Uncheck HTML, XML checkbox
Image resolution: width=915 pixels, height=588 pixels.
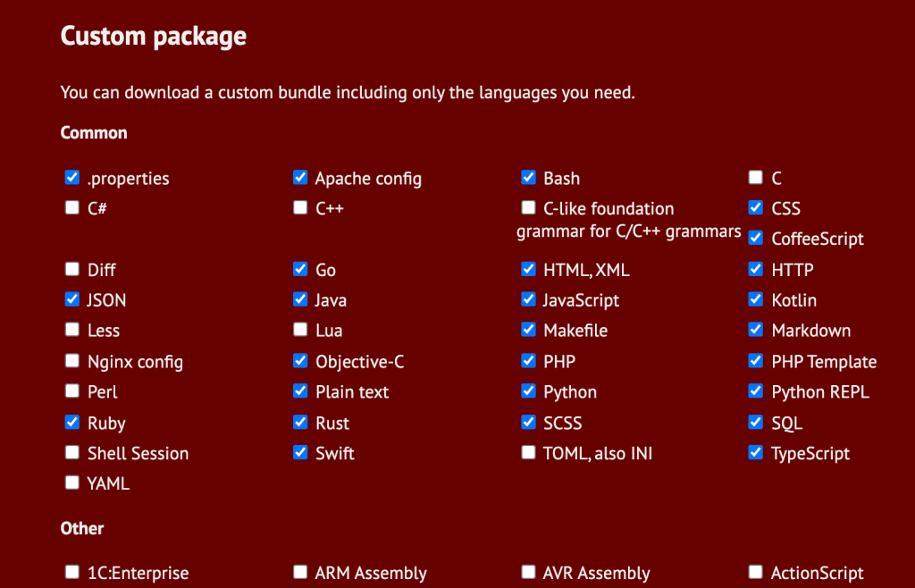(528, 269)
